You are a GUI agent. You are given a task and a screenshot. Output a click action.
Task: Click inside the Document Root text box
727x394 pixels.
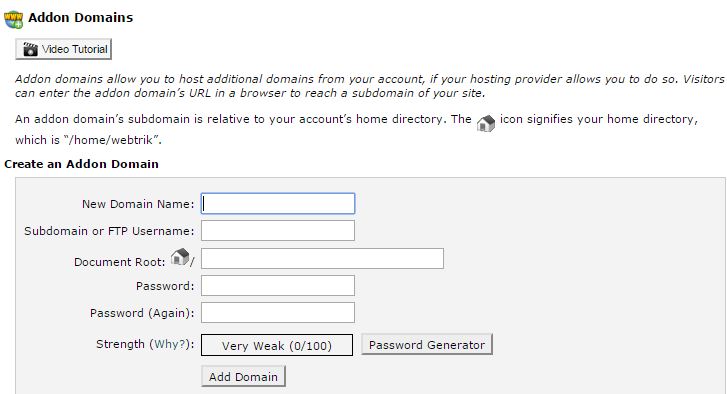(322, 258)
